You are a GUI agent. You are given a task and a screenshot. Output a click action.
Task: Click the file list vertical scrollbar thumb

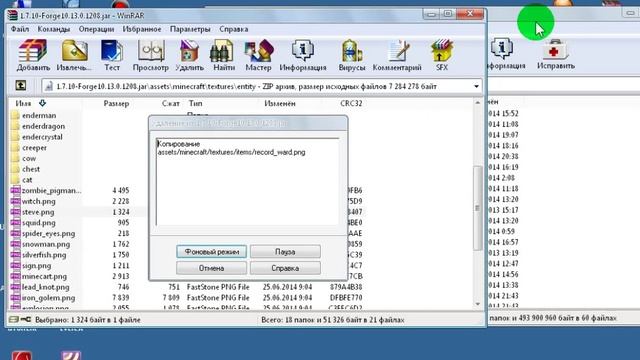(x=478, y=207)
